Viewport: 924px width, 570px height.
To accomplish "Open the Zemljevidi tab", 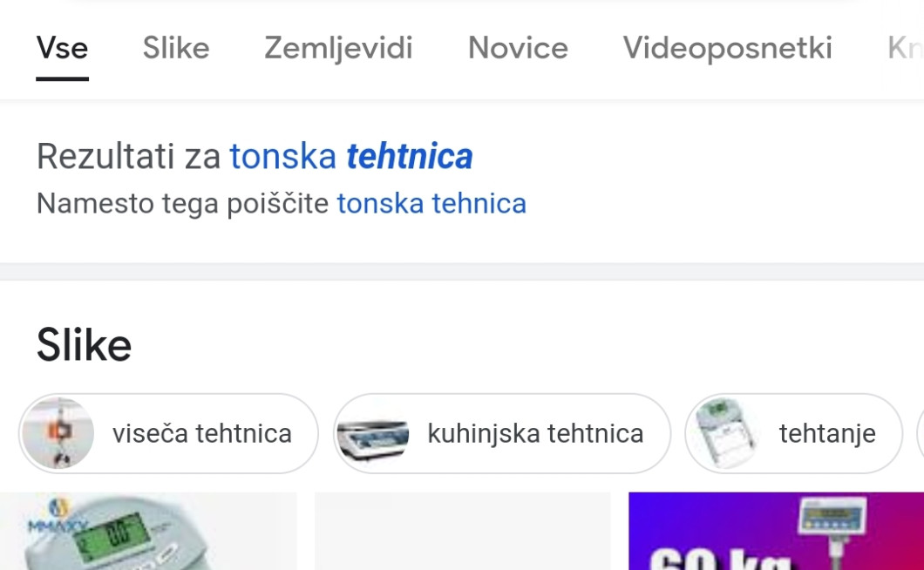I will coord(338,48).
